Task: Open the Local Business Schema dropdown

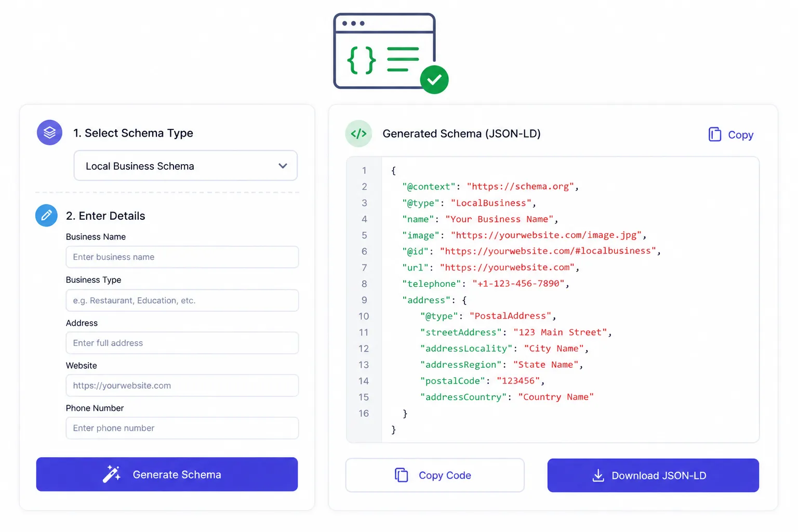Action: [x=185, y=166]
